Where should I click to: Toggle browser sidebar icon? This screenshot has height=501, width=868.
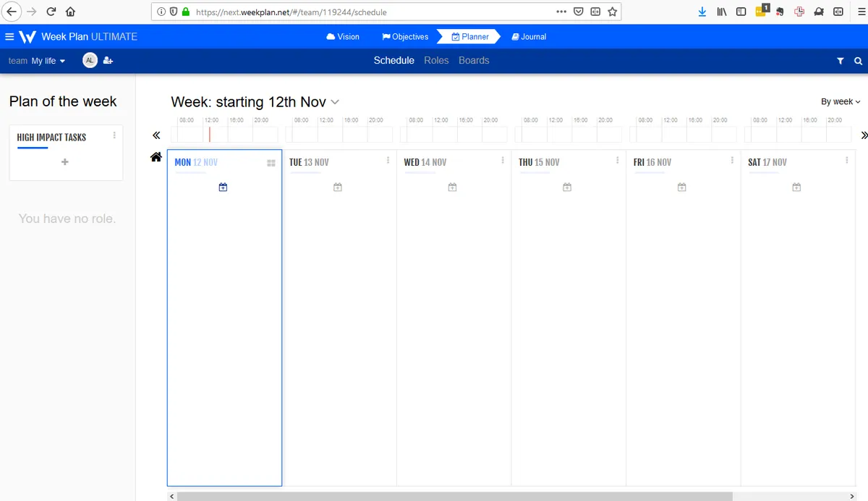point(741,12)
